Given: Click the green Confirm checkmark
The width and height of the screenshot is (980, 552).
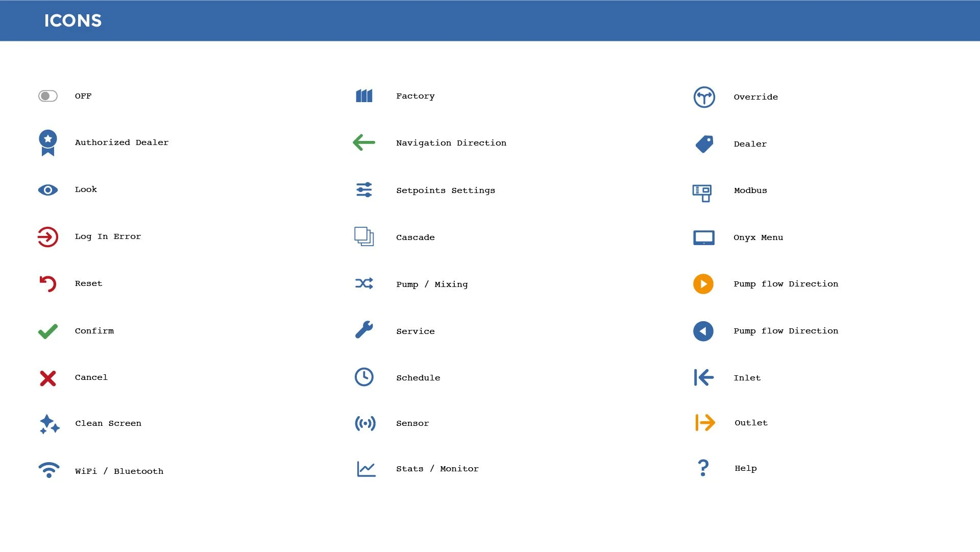Looking at the screenshot, I should coord(48,331).
